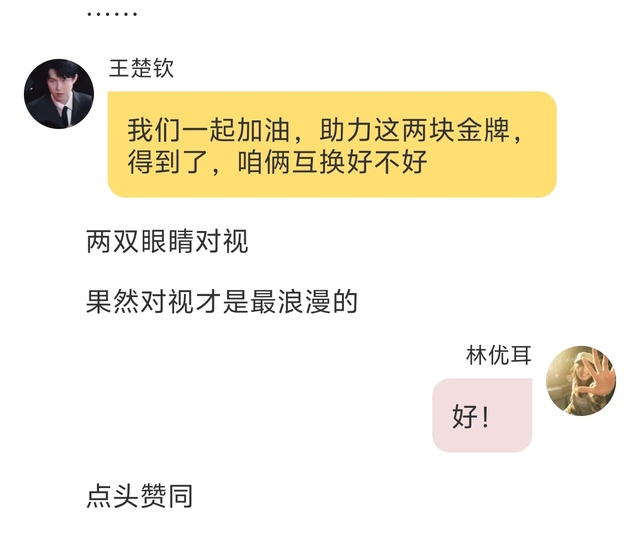This screenshot has width=640, height=548.
Task: Click the narration line "两双眼睛对视"
Action: click(167, 241)
